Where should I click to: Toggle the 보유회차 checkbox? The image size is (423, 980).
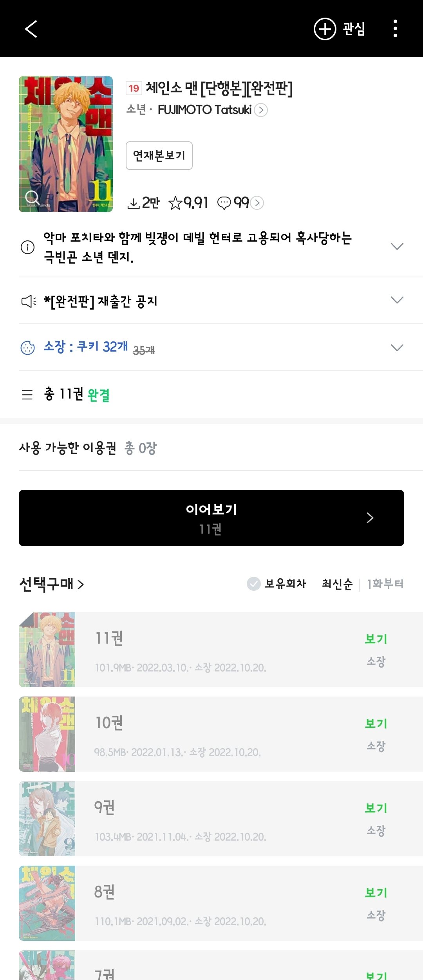coord(253,583)
